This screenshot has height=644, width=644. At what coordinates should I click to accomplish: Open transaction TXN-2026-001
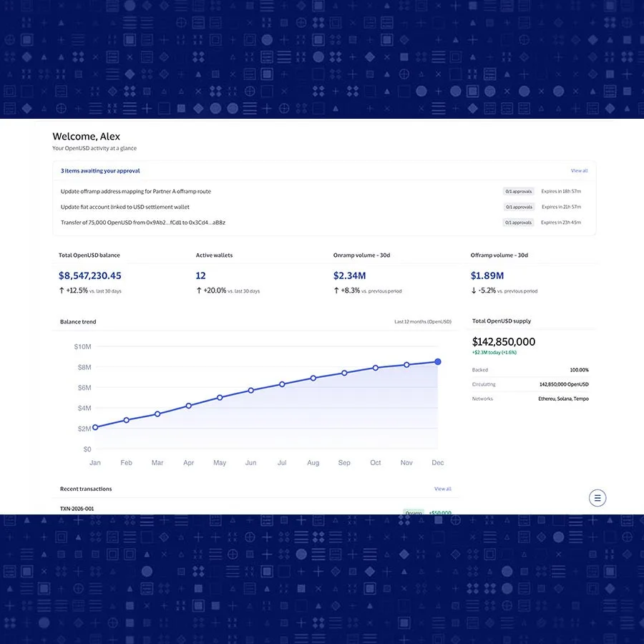(x=77, y=509)
